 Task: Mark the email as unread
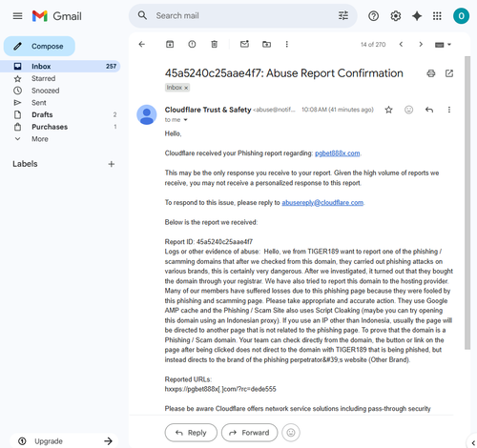click(x=244, y=44)
